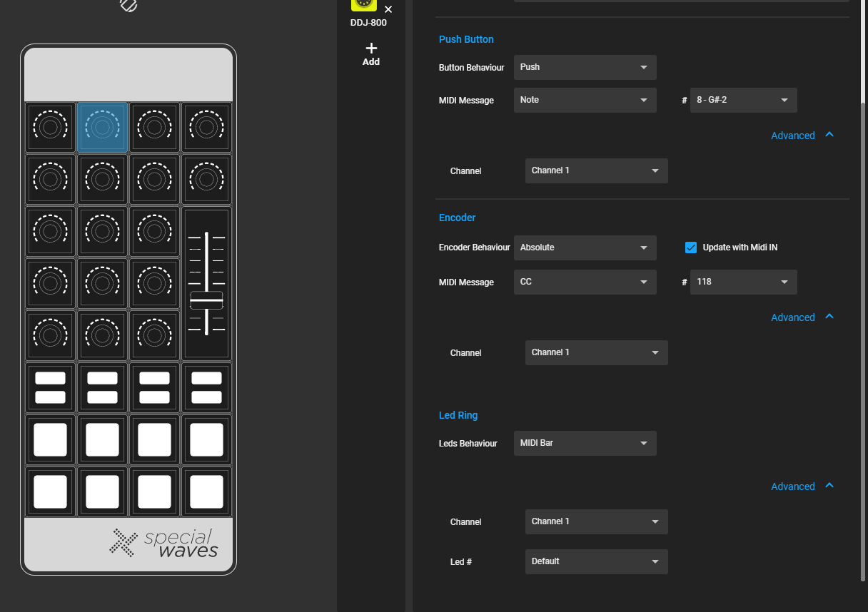Screen dimensions: 868x612
Task: Disable Update with Midi IN checkbox
Action: [690, 248]
